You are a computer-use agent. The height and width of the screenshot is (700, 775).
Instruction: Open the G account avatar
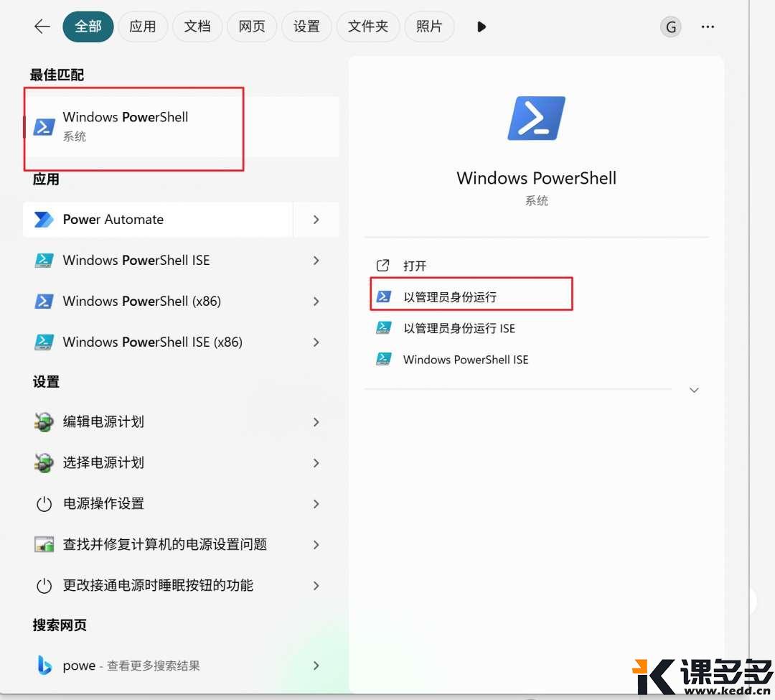671,27
